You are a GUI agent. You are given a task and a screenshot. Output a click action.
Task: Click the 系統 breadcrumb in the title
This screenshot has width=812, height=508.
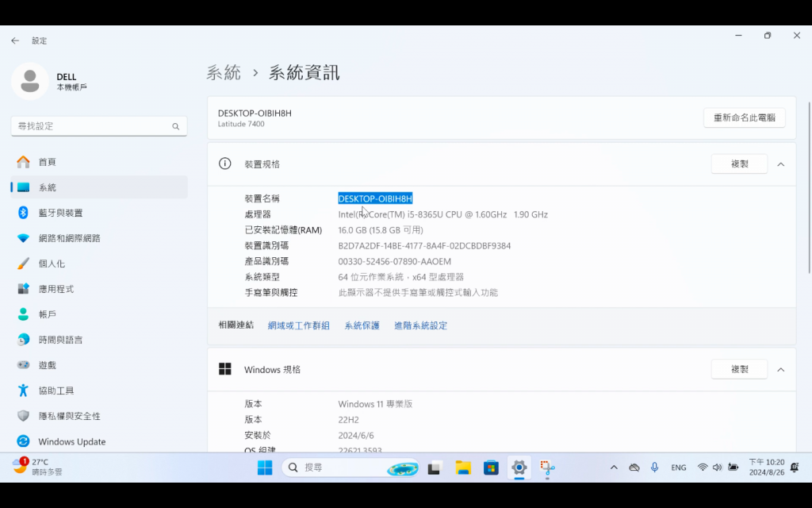[x=224, y=72]
